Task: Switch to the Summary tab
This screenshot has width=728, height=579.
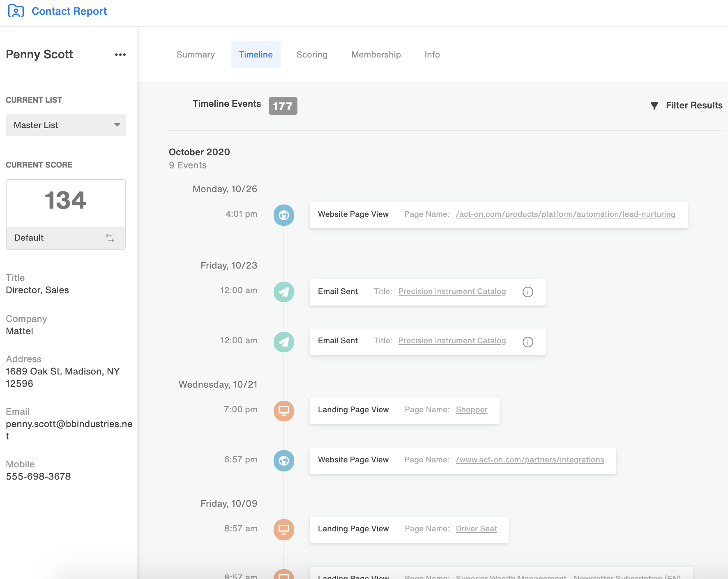Action: 196,55
